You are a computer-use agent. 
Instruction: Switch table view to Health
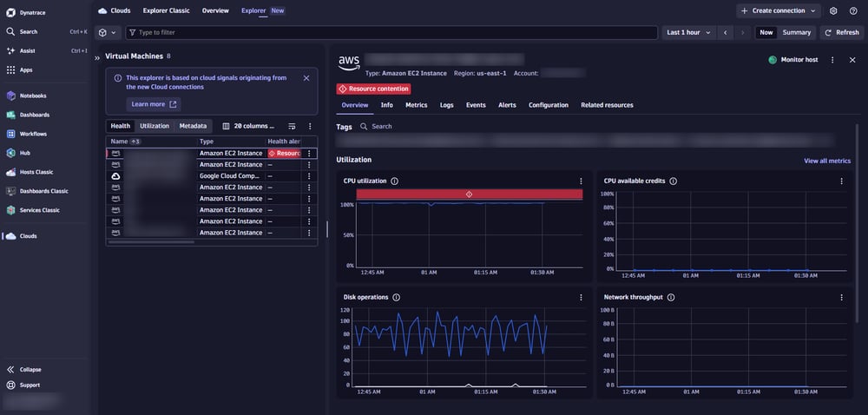tap(120, 126)
